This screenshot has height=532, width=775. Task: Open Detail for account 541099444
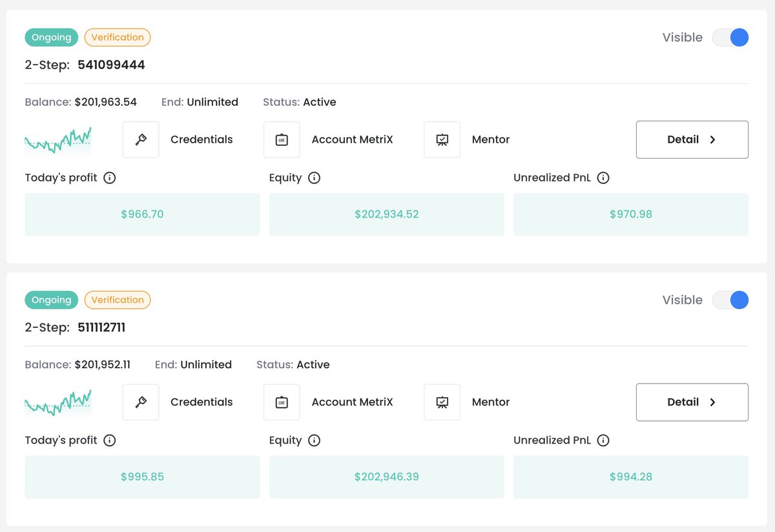[692, 139]
